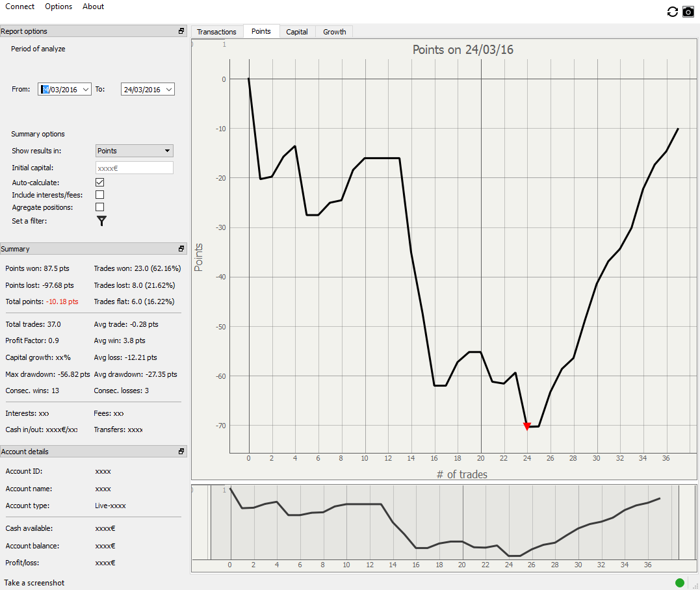Click the Take a screenshot status text
The width and height of the screenshot is (700, 590).
[x=34, y=583]
